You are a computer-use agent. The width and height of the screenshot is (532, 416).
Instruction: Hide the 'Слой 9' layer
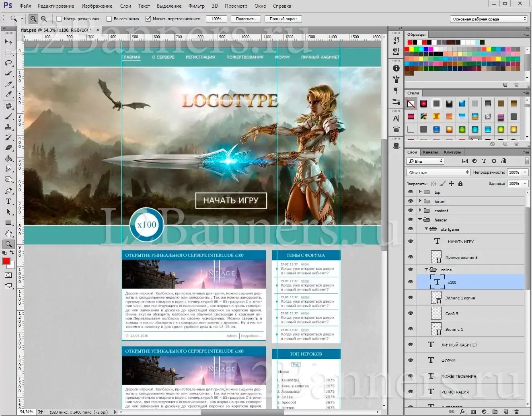click(411, 313)
